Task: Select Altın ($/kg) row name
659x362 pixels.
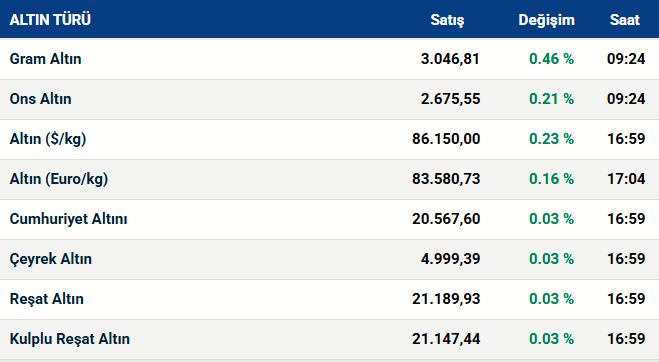Action: 48,139
